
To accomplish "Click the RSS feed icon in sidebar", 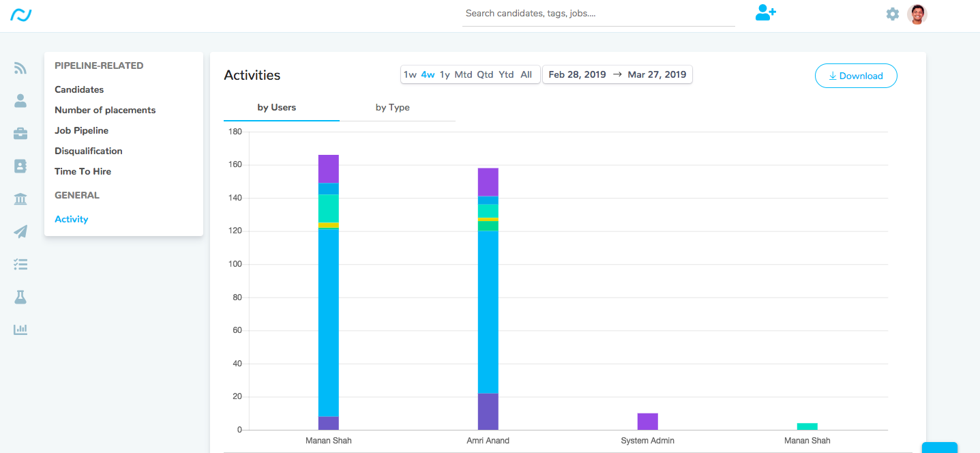I will pyautogui.click(x=20, y=68).
